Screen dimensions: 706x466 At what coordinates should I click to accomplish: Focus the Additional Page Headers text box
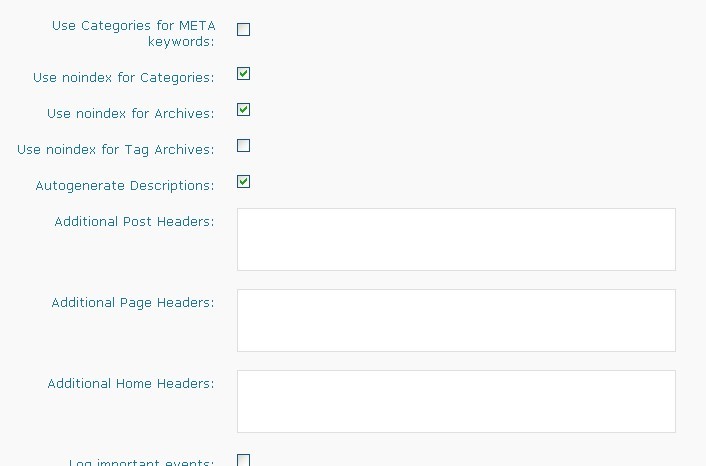coord(456,320)
